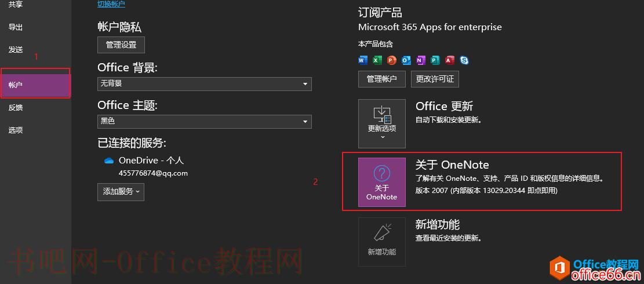The image size is (644, 284).
Task: Click the Office 更新 heading
Action: click(x=445, y=106)
